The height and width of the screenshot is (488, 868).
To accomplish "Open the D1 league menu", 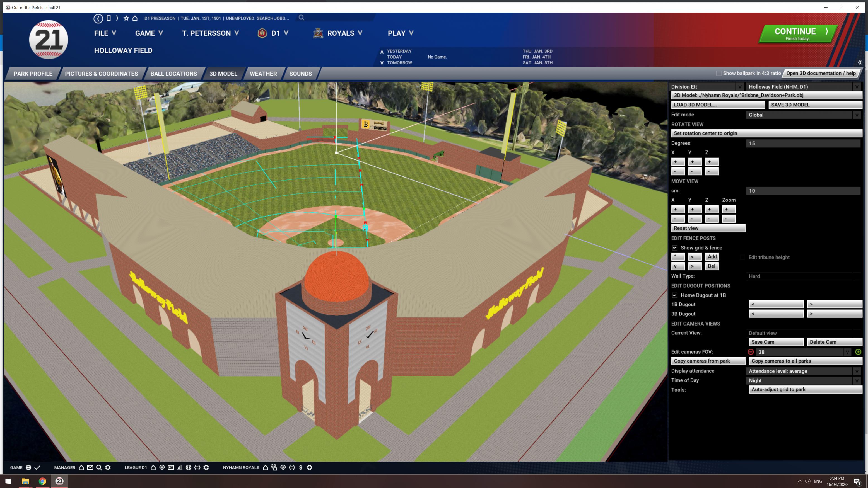I will pyautogui.click(x=273, y=33).
